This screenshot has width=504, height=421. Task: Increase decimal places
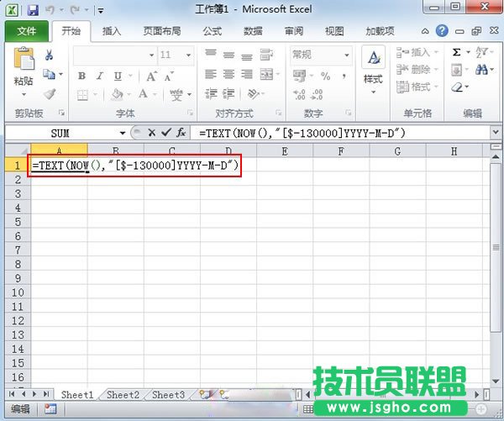299,95
